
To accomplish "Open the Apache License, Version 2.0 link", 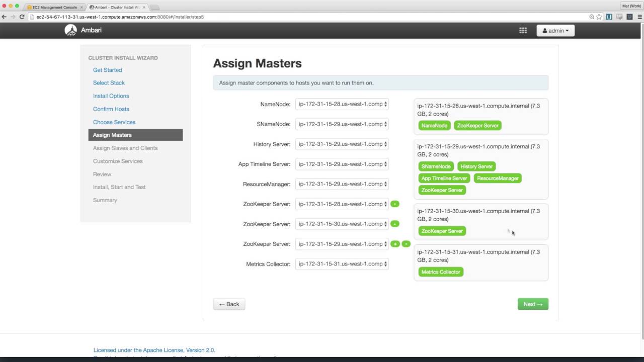I will (x=154, y=350).
